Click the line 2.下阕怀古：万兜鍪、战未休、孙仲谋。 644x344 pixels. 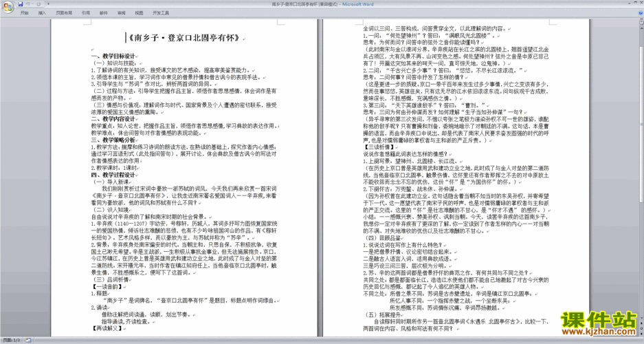(x=410, y=189)
